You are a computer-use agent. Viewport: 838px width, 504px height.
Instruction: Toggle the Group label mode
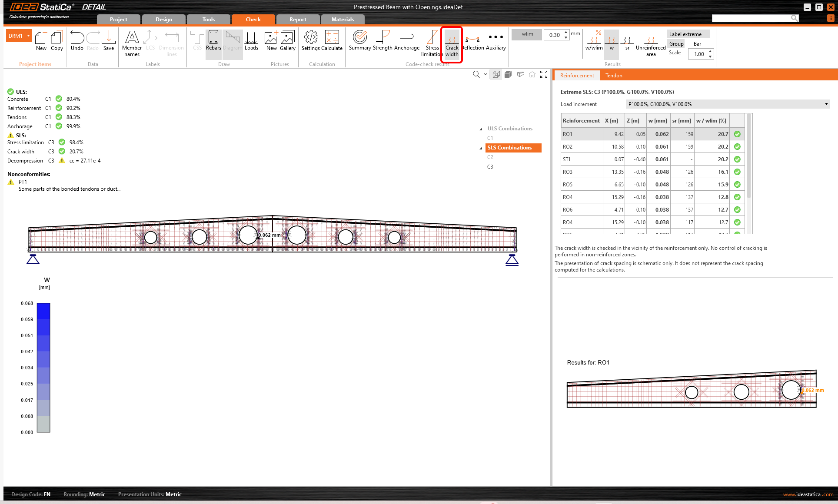(676, 44)
